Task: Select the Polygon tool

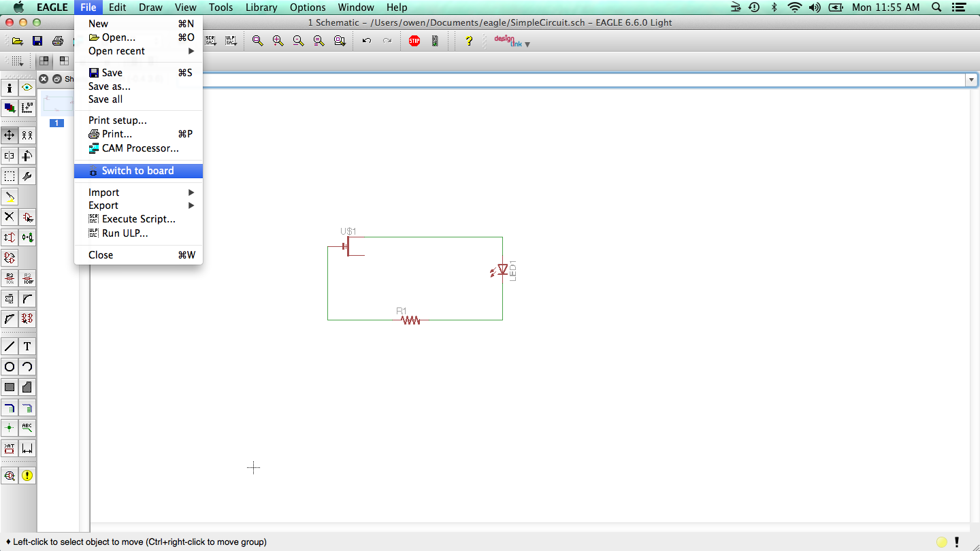Action: click(27, 387)
